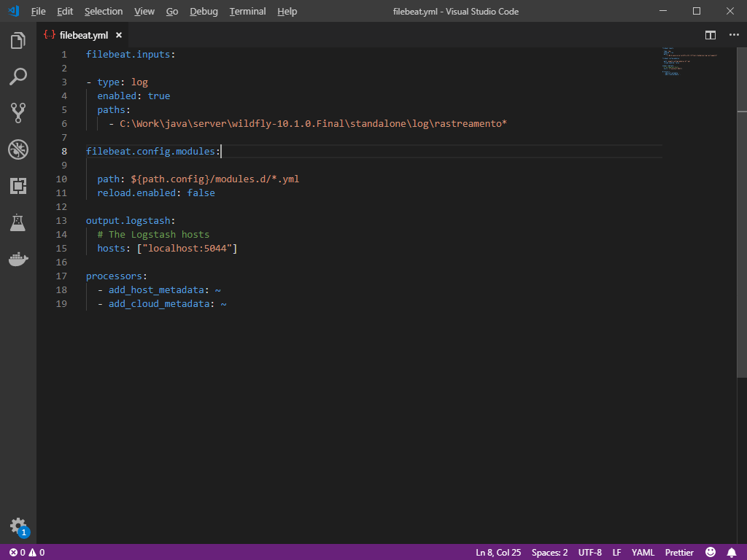Open the Debug menu

[204, 12]
